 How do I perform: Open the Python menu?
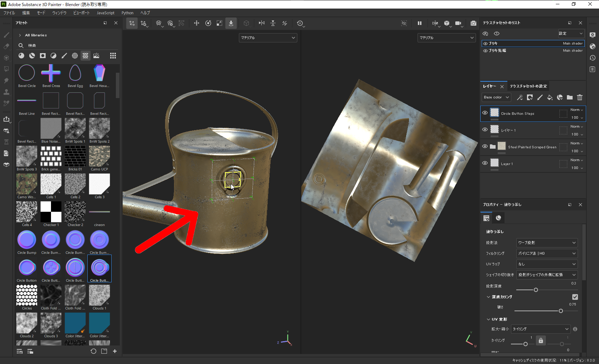(127, 13)
